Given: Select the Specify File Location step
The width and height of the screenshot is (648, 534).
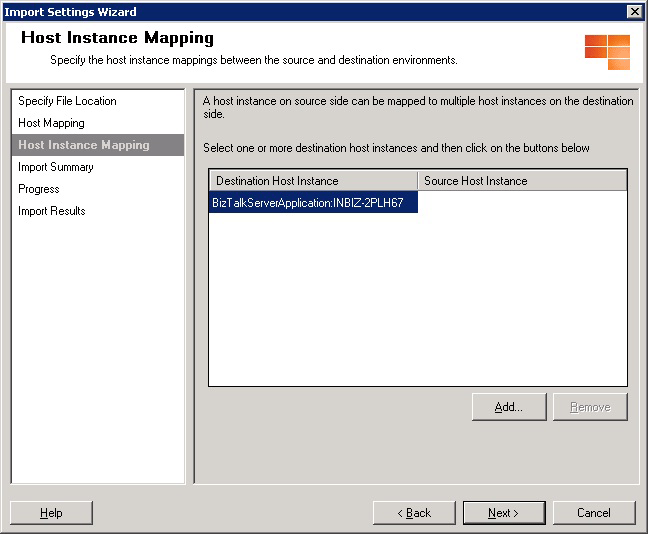Looking at the screenshot, I should click(x=98, y=101).
